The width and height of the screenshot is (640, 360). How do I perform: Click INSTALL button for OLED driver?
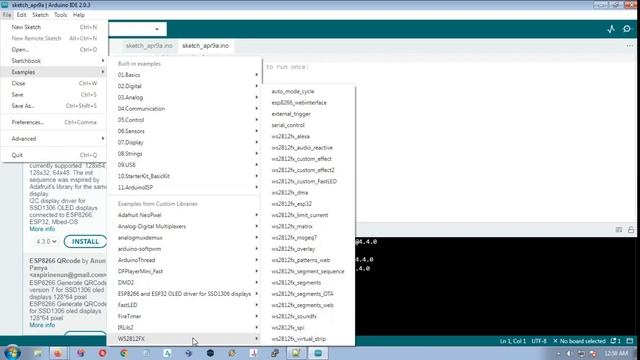[x=85, y=242]
